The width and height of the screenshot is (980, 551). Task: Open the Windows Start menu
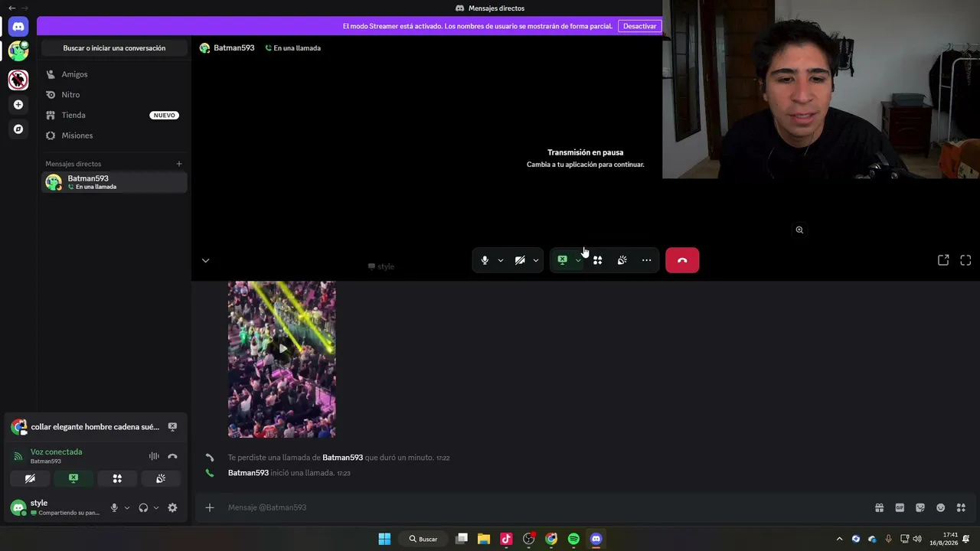(x=384, y=539)
